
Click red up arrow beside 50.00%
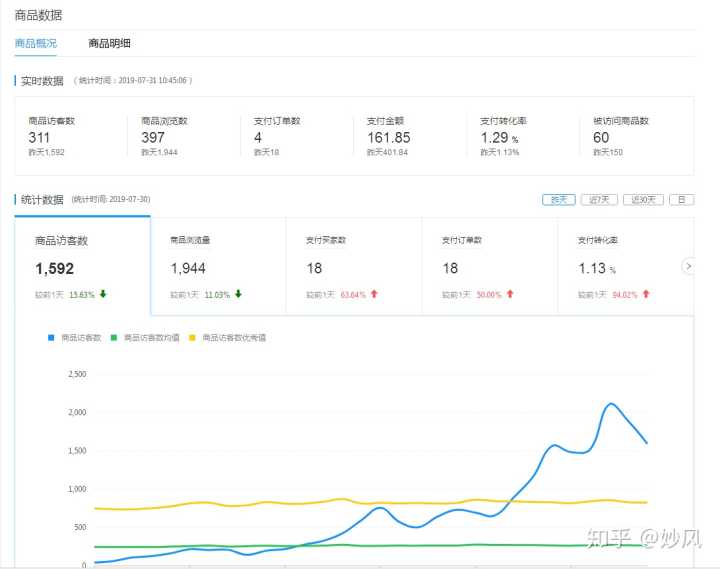(x=510, y=294)
